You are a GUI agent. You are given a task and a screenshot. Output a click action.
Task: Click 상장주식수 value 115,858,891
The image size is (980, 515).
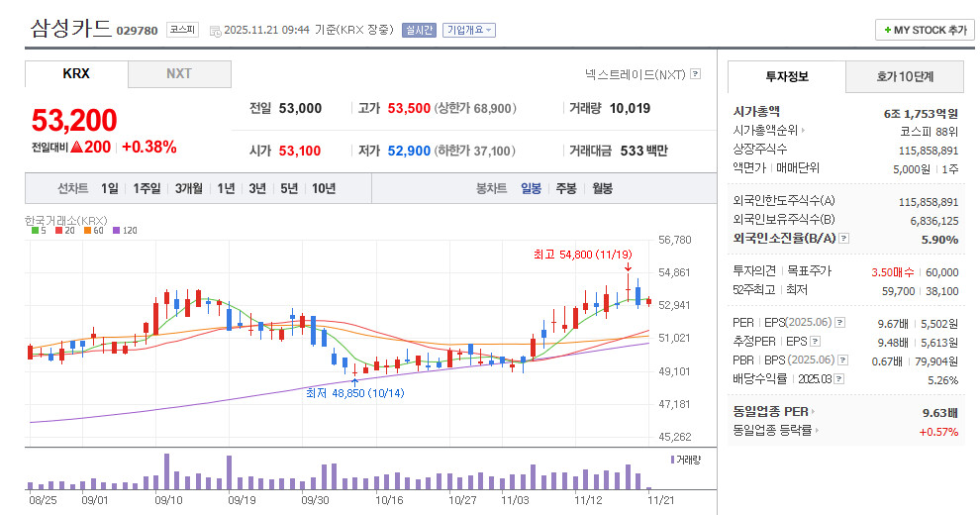click(929, 151)
